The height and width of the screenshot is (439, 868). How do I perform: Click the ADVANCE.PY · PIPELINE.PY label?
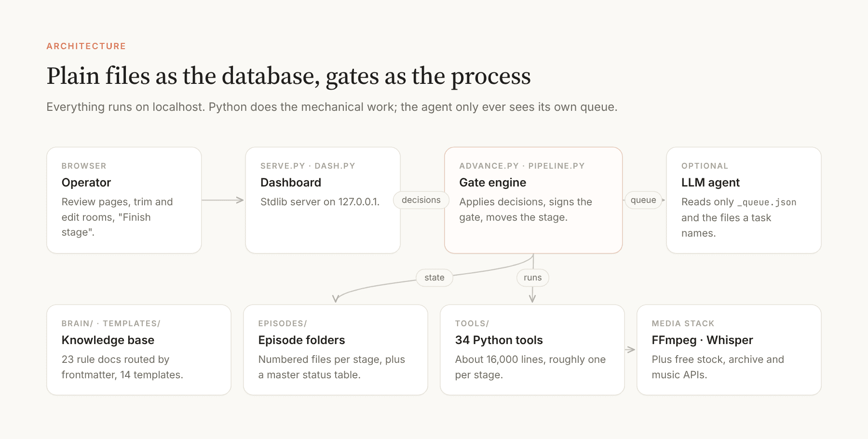[x=522, y=166]
